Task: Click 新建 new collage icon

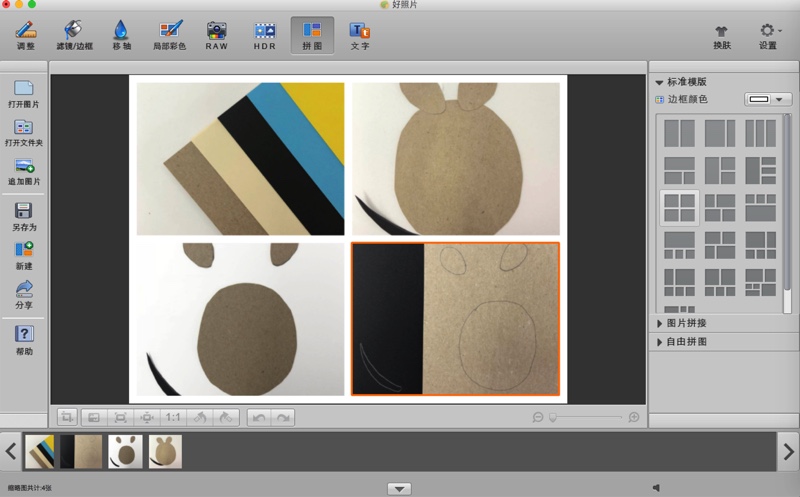Action: click(23, 256)
